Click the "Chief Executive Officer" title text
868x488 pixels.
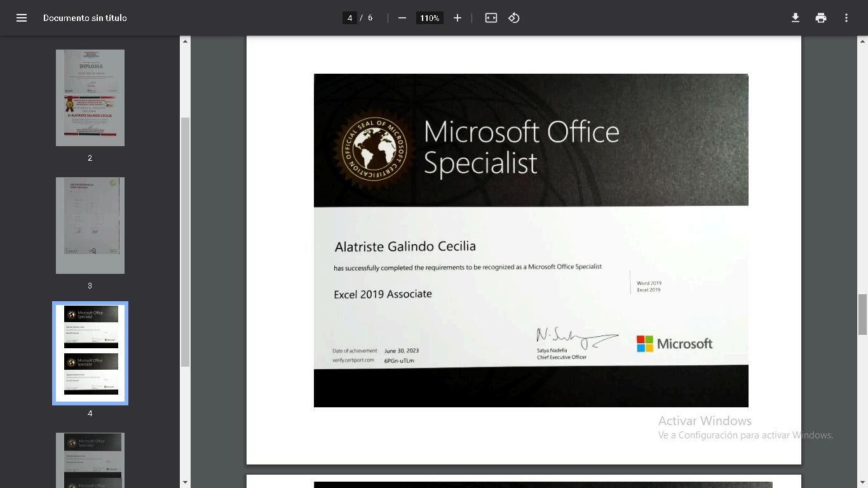pyautogui.click(x=562, y=357)
